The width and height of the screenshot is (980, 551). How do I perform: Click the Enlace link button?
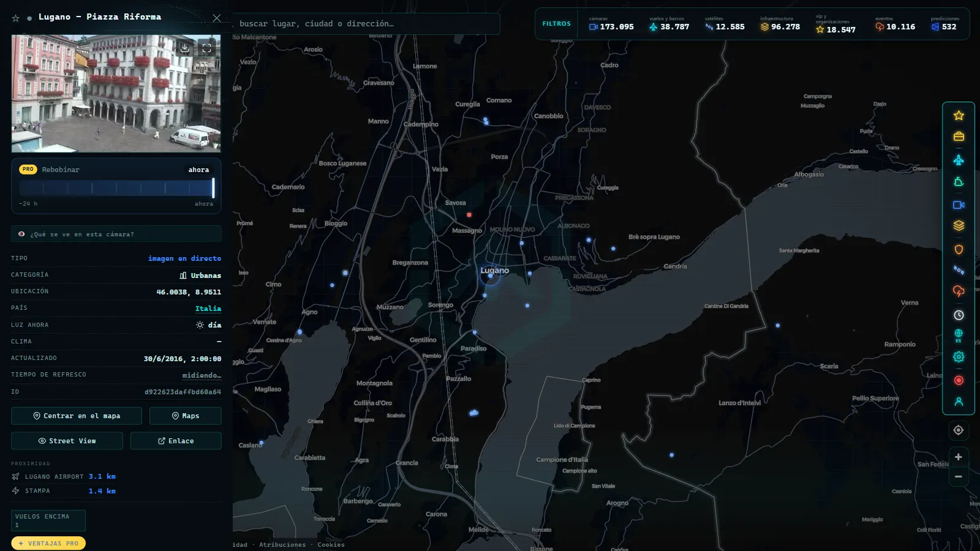pos(176,441)
